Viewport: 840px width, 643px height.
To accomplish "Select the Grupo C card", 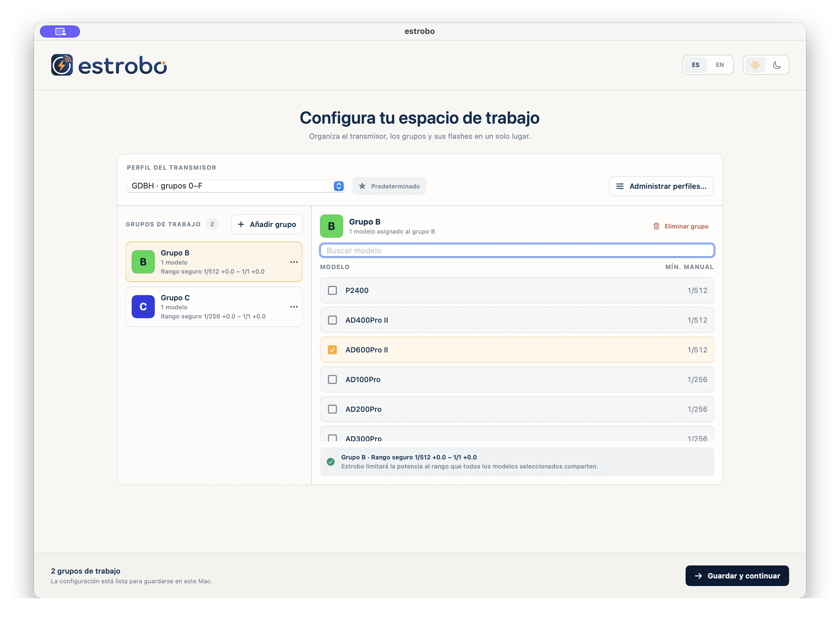I will (214, 307).
